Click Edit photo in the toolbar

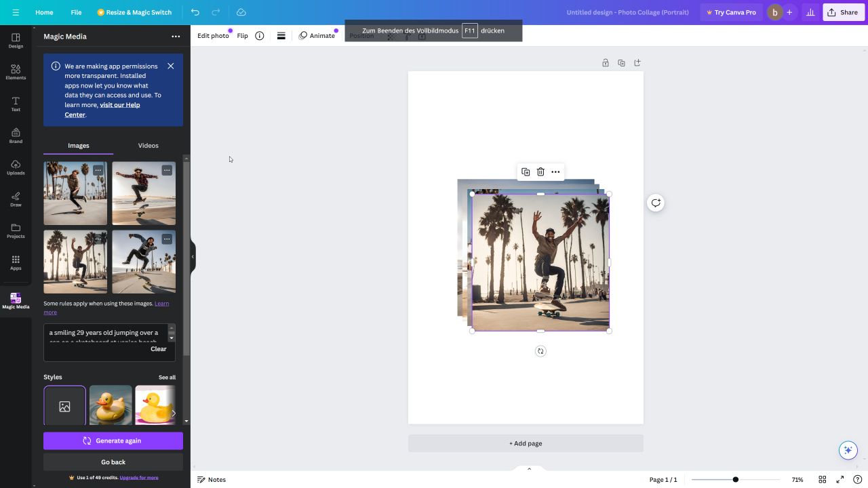[213, 36]
